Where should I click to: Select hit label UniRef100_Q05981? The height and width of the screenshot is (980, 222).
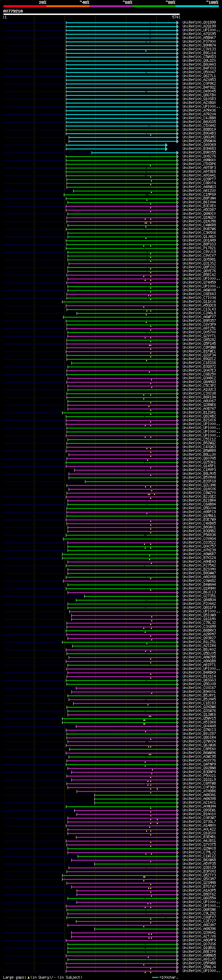(199, 259)
